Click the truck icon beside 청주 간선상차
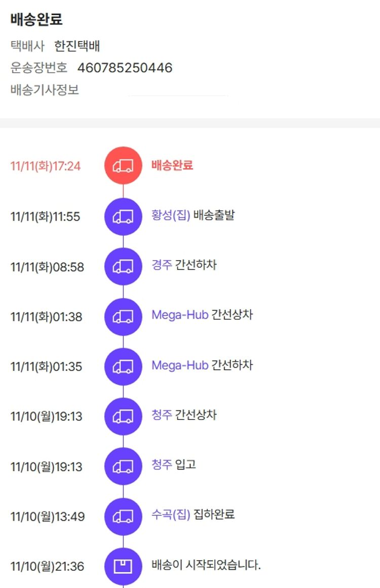The image size is (380, 588). point(123,416)
